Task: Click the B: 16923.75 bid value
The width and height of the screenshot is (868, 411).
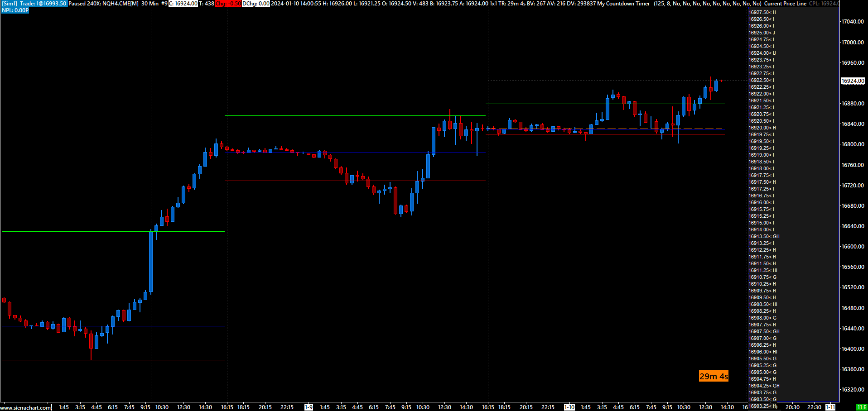Action: 444,4
